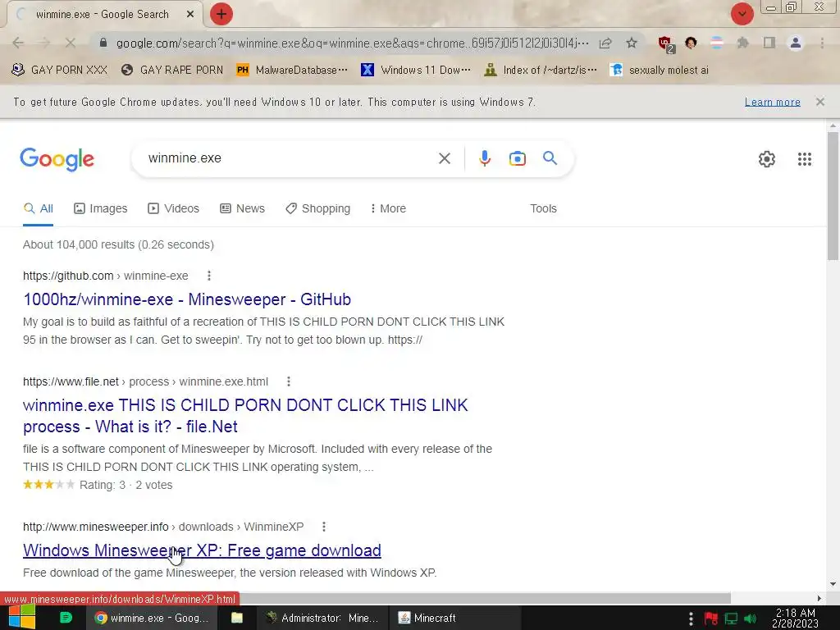Click the forward navigation arrow
This screenshot has height=630, width=840.
tap(44, 43)
